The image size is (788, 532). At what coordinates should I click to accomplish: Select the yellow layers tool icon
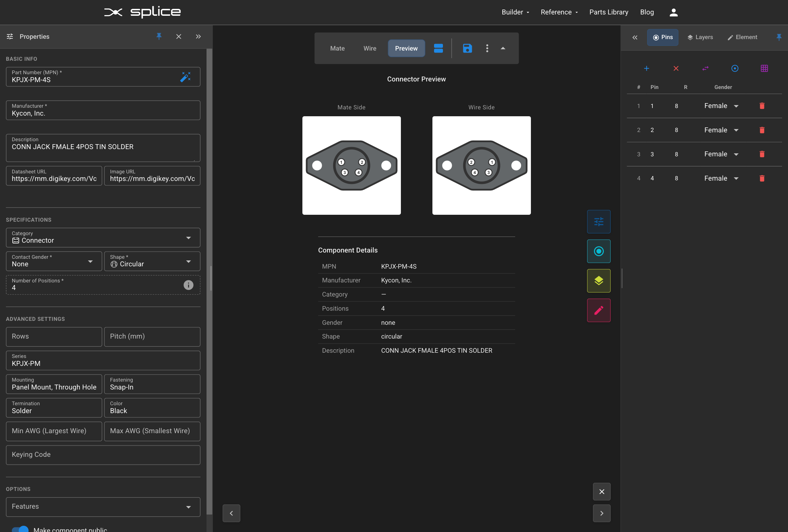coord(599,281)
